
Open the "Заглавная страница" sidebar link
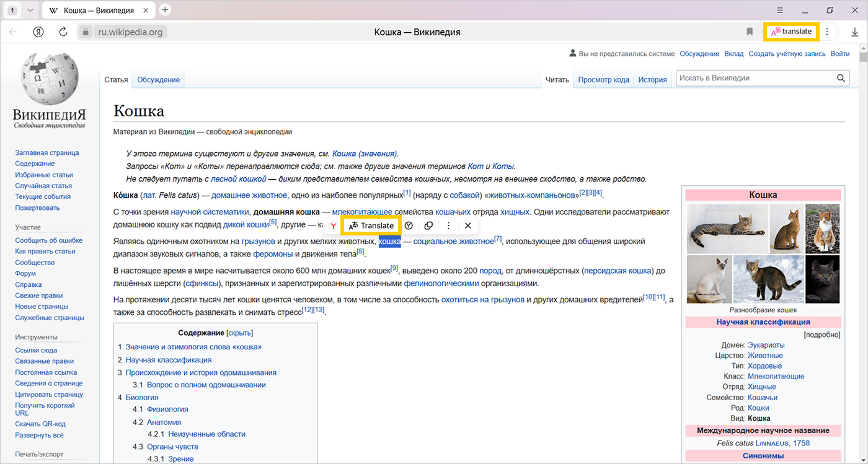(47, 153)
